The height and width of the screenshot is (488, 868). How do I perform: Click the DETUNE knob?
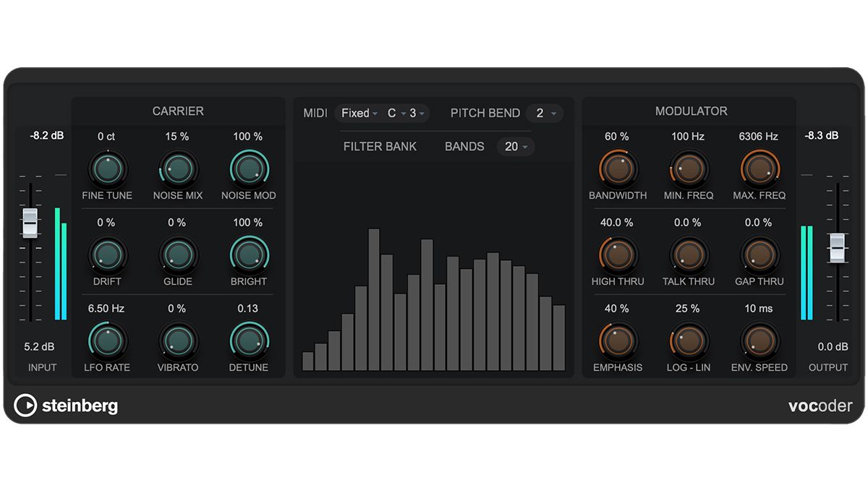[249, 341]
